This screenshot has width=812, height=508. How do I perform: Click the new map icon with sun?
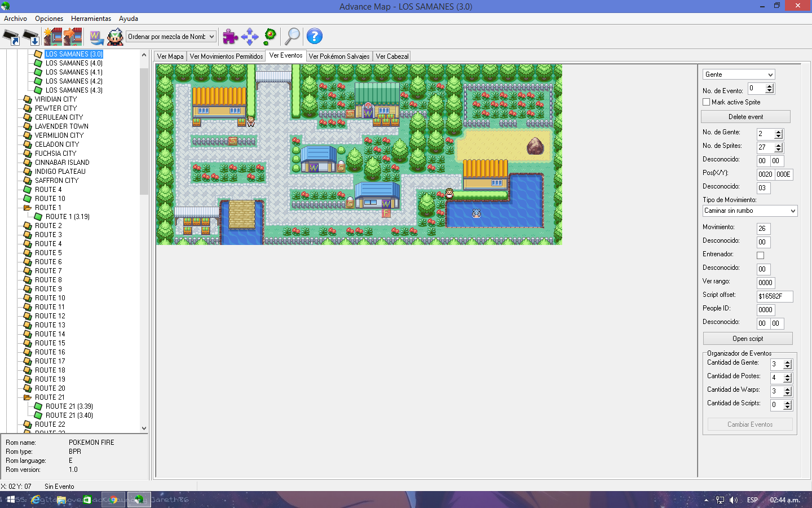53,37
